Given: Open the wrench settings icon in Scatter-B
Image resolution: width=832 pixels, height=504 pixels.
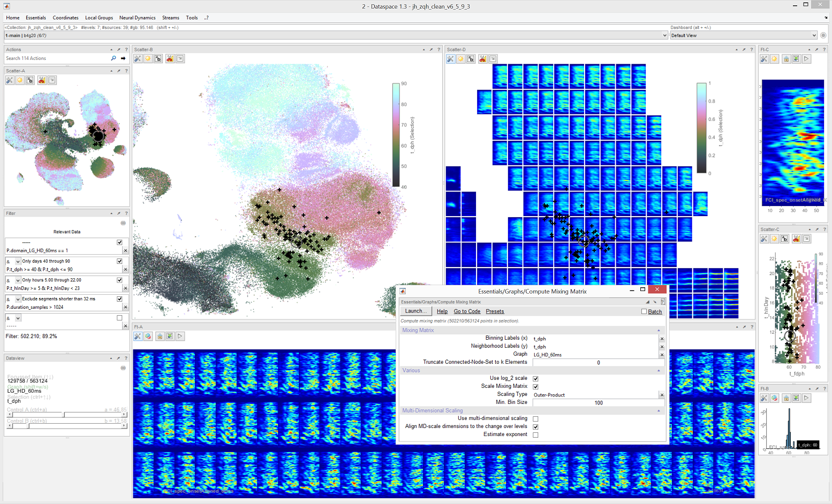Looking at the screenshot, I should click(x=138, y=59).
